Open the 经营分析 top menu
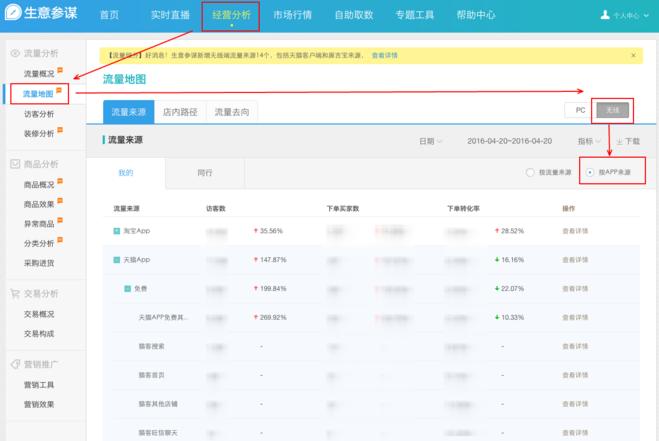Screen dimensions: 659x441 231,15
